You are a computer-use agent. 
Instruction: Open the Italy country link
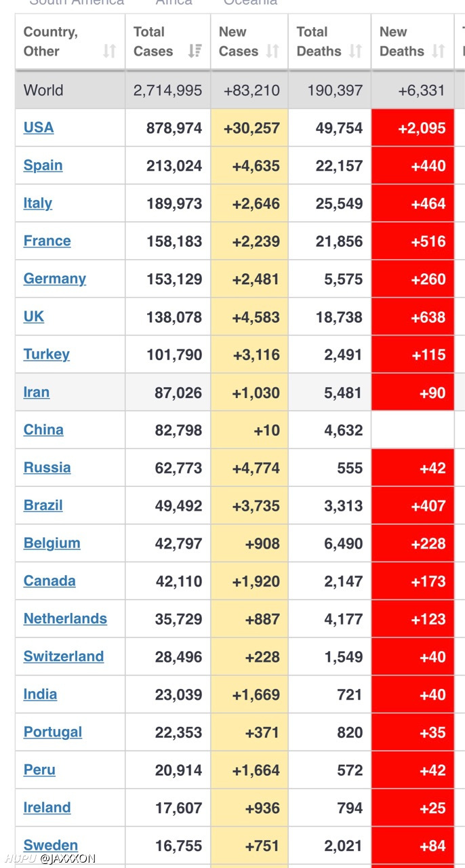pyautogui.click(x=38, y=203)
